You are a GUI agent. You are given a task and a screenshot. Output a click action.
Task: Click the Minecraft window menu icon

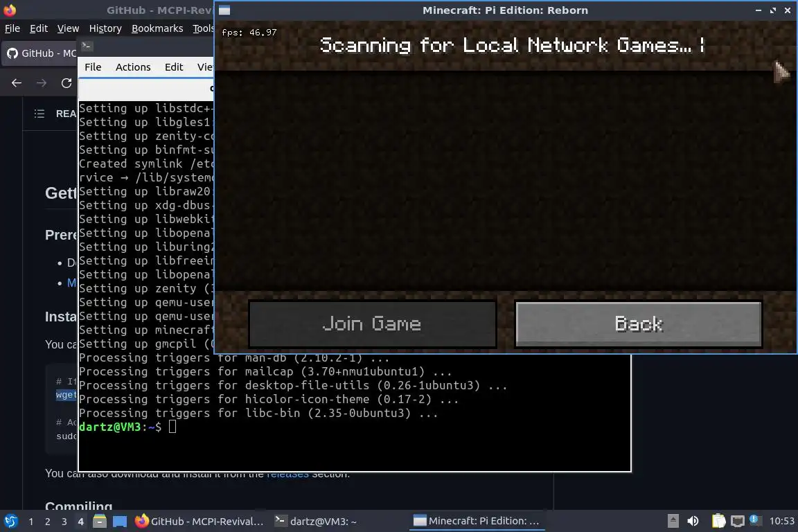224,10
